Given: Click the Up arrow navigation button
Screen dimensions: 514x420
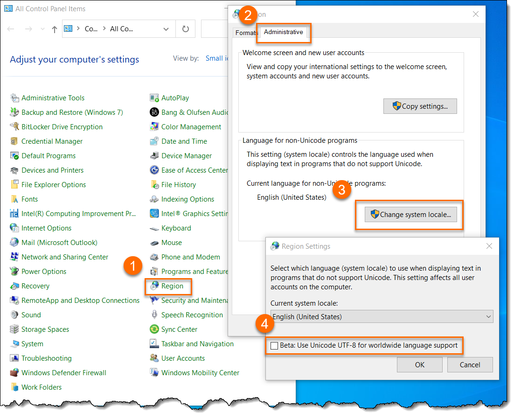Looking at the screenshot, I should click(55, 29).
